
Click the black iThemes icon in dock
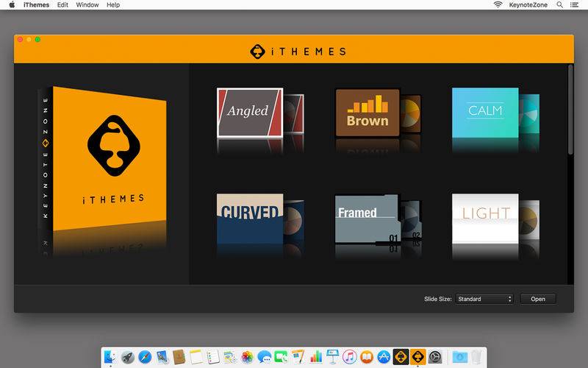tap(401, 357)
